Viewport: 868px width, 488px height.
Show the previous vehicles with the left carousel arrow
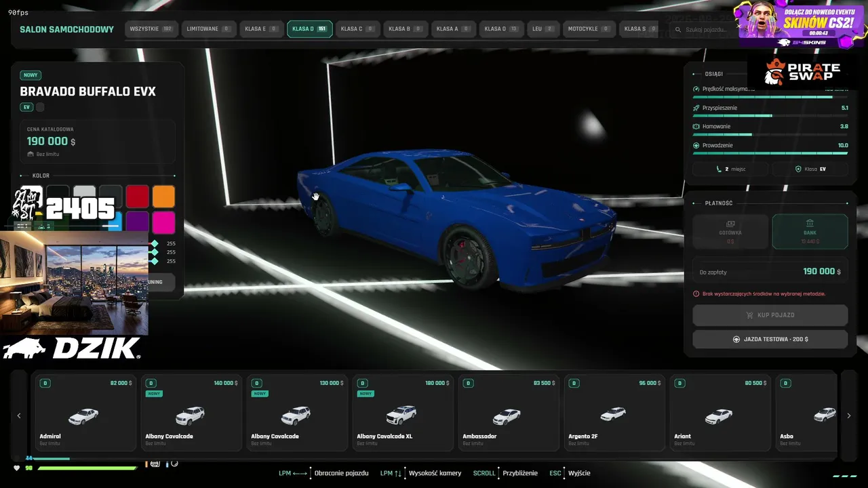pos(19,415)
